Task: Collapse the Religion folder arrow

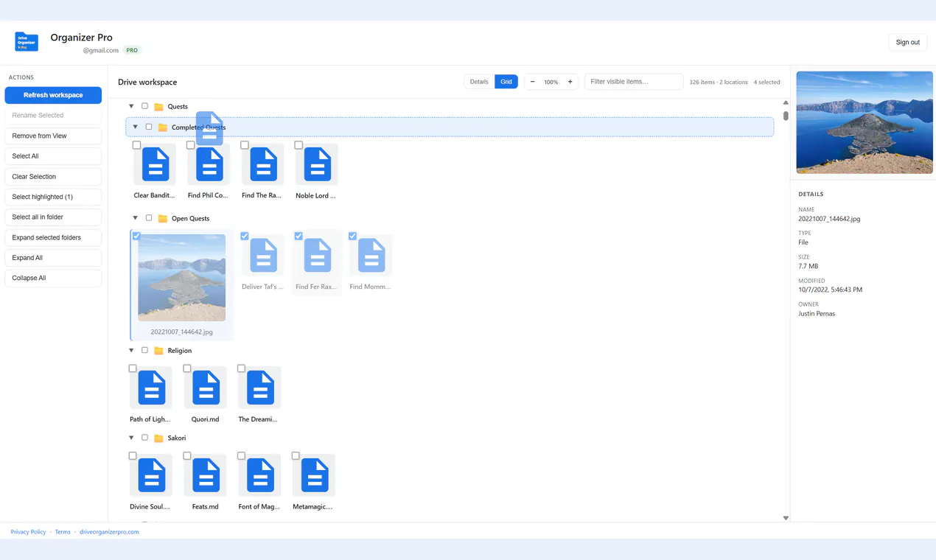Action: coord(131,350)
